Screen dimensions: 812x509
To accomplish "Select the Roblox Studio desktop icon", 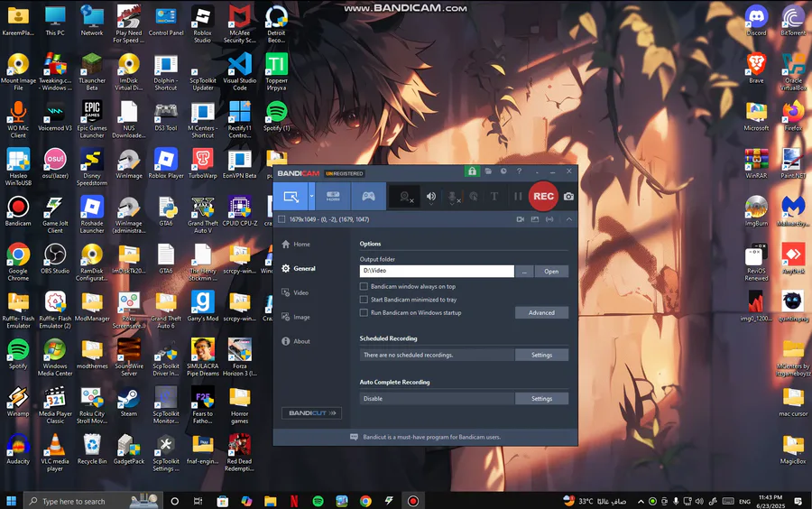I will tap(202, 23).
